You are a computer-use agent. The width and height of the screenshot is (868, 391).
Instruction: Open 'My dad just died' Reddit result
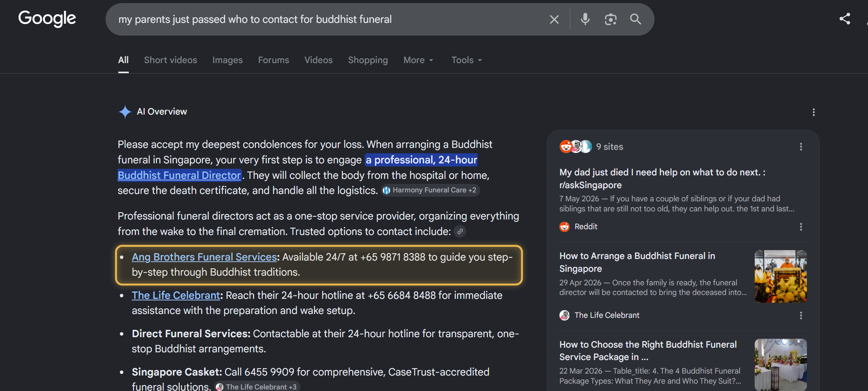pos(662,178)
